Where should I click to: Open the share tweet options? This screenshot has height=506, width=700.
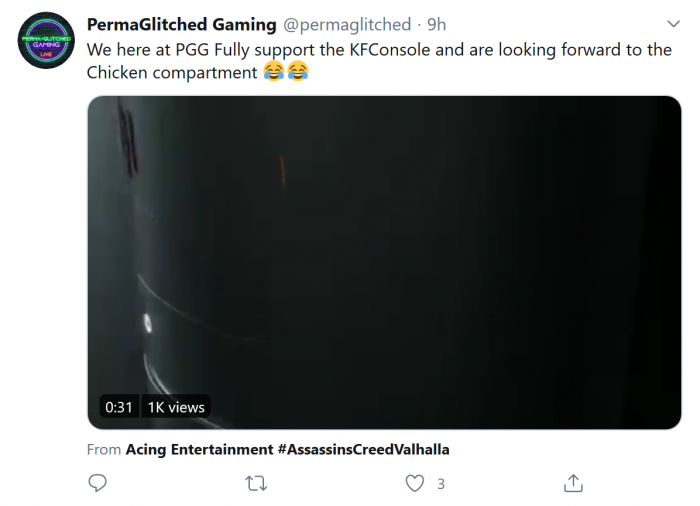pos(573,484)
